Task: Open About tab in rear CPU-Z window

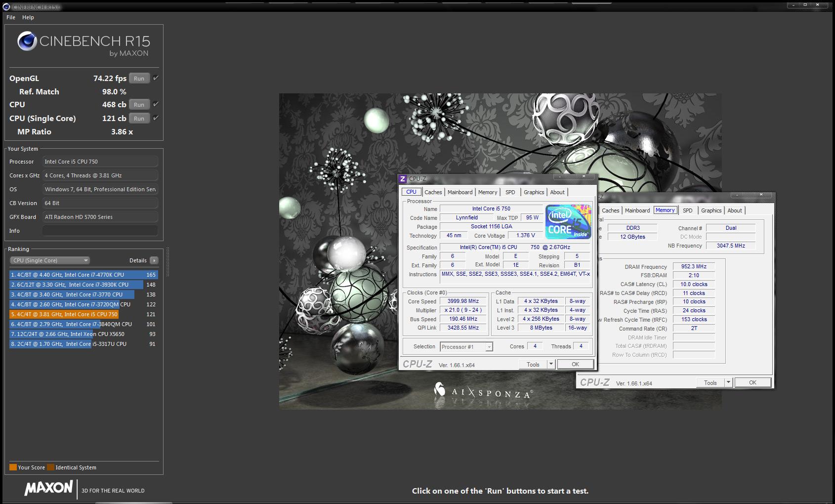Action: pyautogui.click(x=735, y=210)
